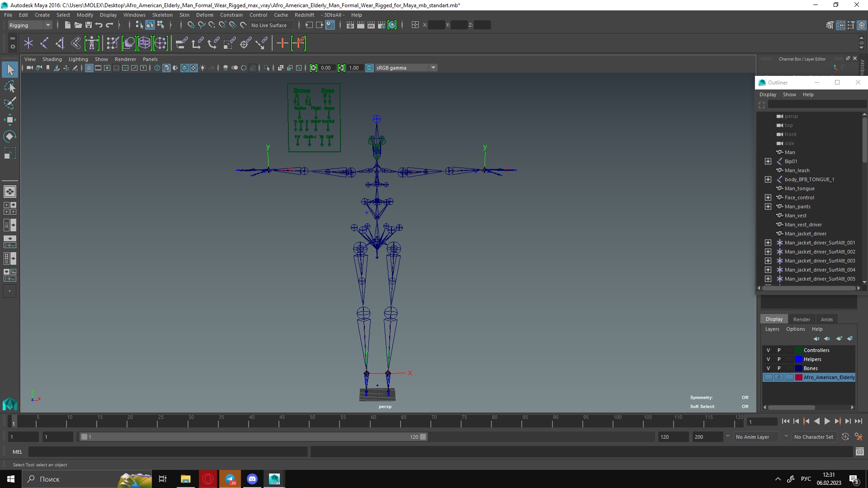The width and height of the screenshot is (868, 488).
Task: Save the scene with floppy icon
Action: click(x=89, y=25)
